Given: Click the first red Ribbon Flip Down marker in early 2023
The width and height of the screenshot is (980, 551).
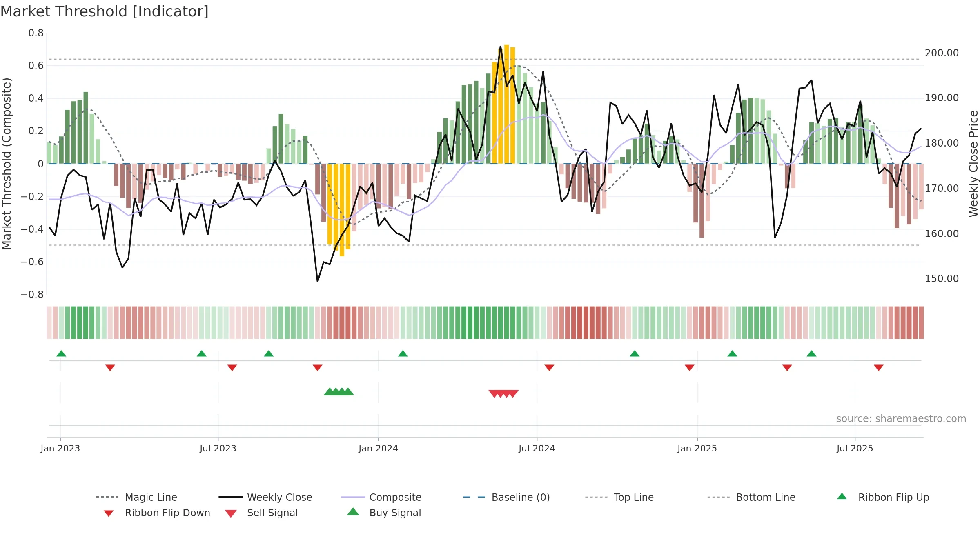Looking at the screenshot, I should point(110,368).
